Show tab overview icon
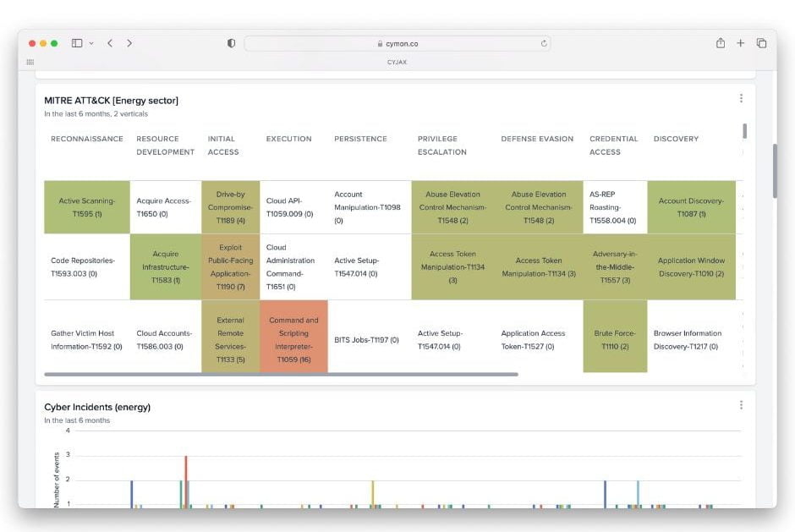This screenshot has height=532, width=795. (761, 43)
